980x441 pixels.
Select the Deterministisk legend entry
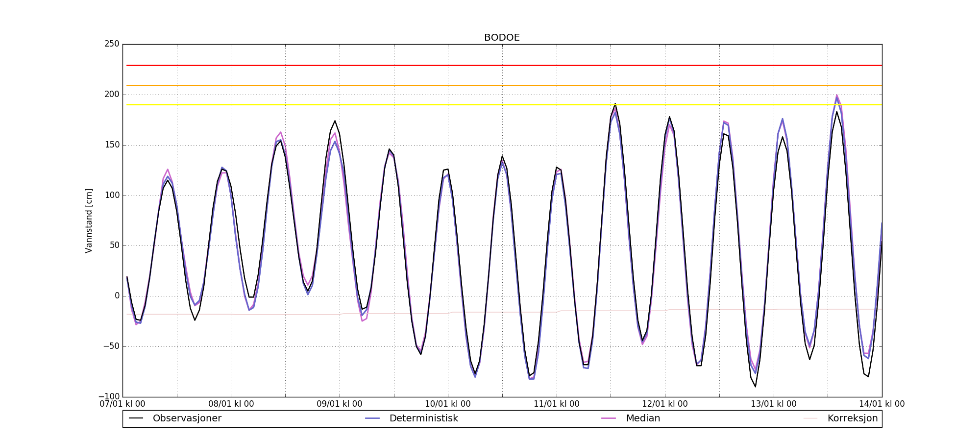point(412,418)
